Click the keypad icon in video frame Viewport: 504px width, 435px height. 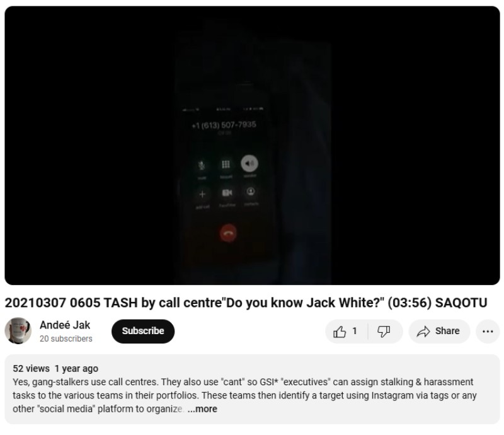point(226,165)
